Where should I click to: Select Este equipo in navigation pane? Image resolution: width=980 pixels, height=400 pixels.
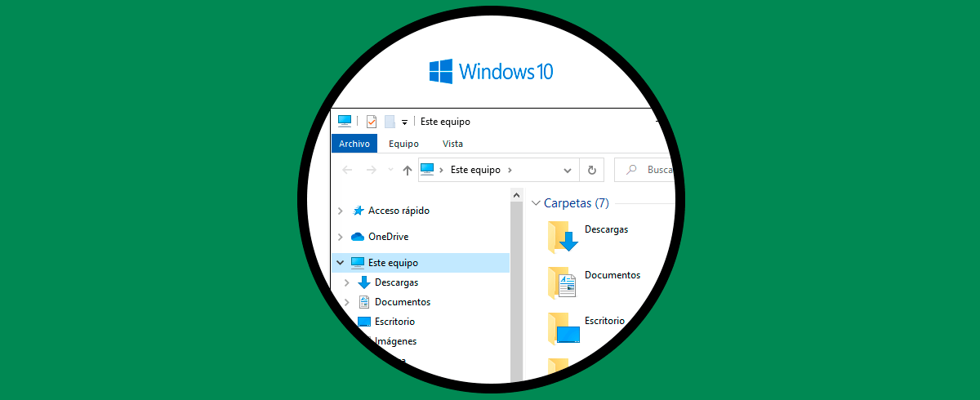[x=393, y=263]
